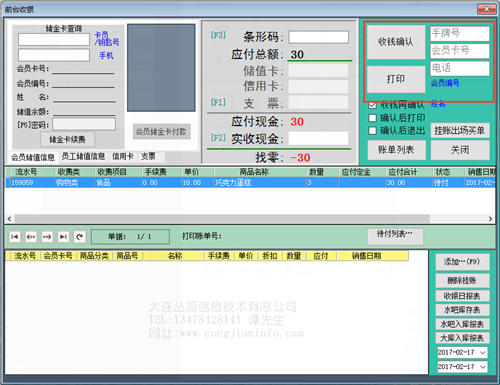500x385 pixels.
Task: Go to next record arrow icon
Action: point(47,237)
